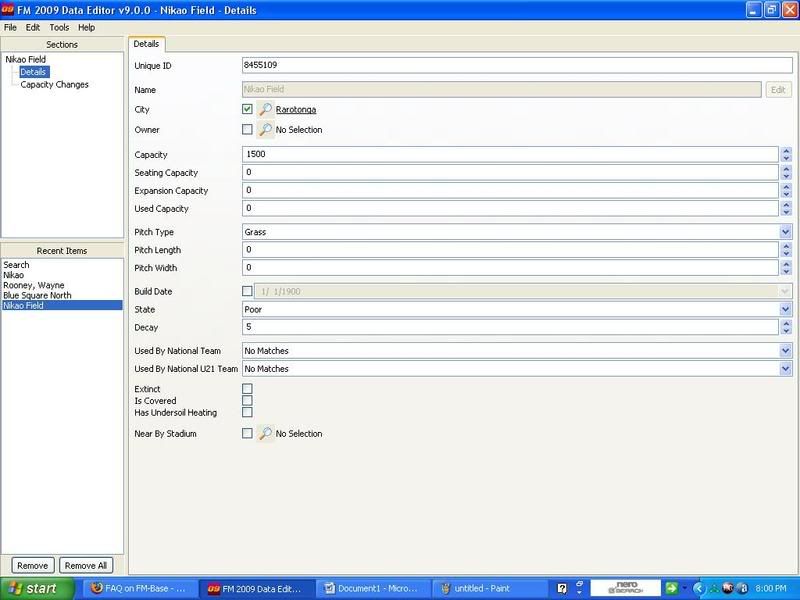Screen dimensions: 800x600
Task: Enable the Owner checkbox
Action: (x=247, y=130)
